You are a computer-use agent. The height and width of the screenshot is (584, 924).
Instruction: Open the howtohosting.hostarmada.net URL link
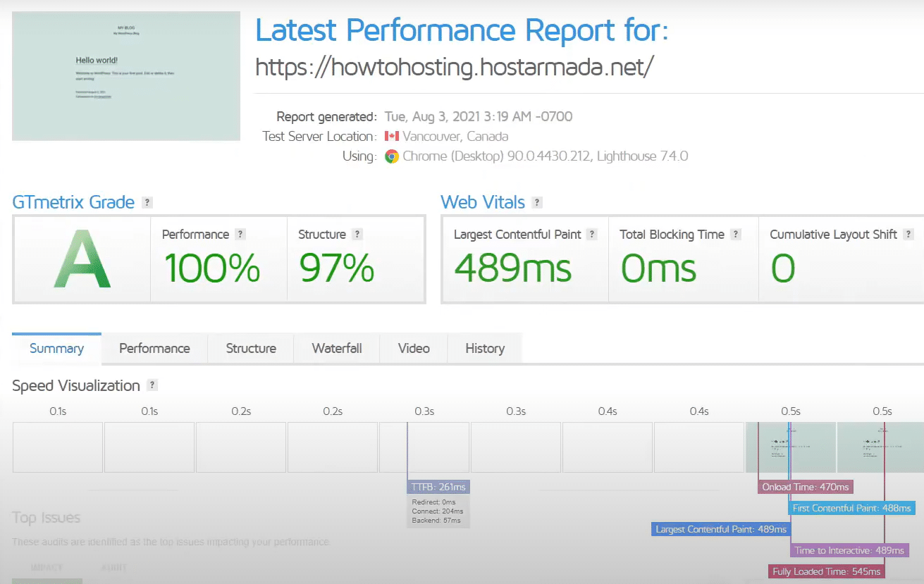455,68
